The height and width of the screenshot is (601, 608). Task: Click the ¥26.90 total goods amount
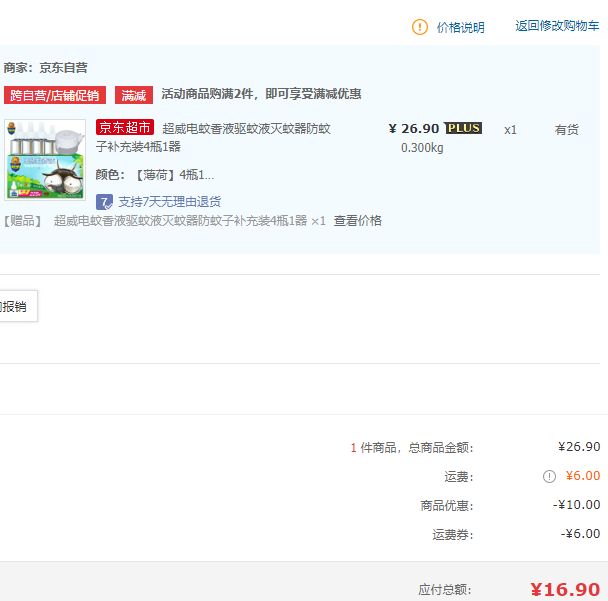click(x=579, y=447)
